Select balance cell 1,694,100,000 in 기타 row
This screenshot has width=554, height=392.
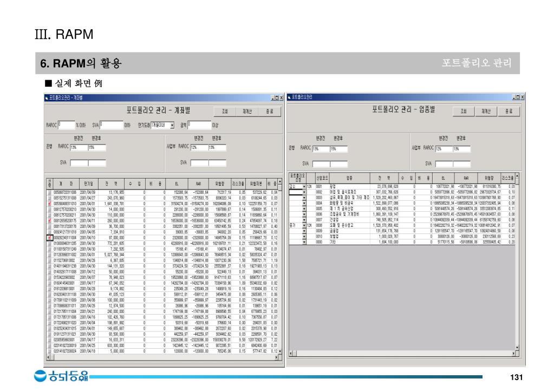pyautogui.click(x=384, y=242)
